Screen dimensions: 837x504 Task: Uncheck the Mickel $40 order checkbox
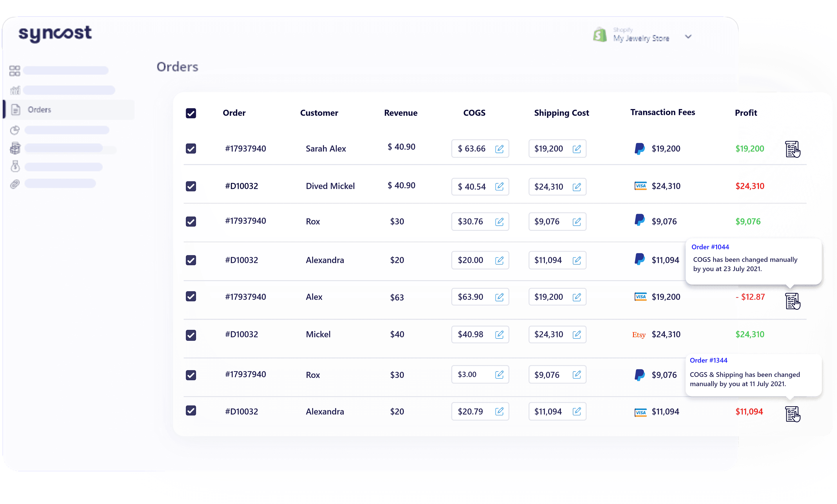pyautogui.click(x=191, y=335)
